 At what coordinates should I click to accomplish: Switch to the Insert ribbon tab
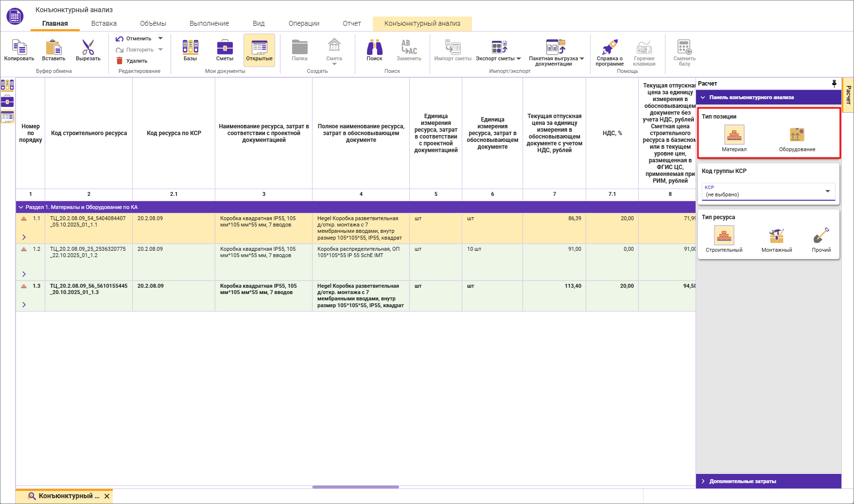coord(104,23)
